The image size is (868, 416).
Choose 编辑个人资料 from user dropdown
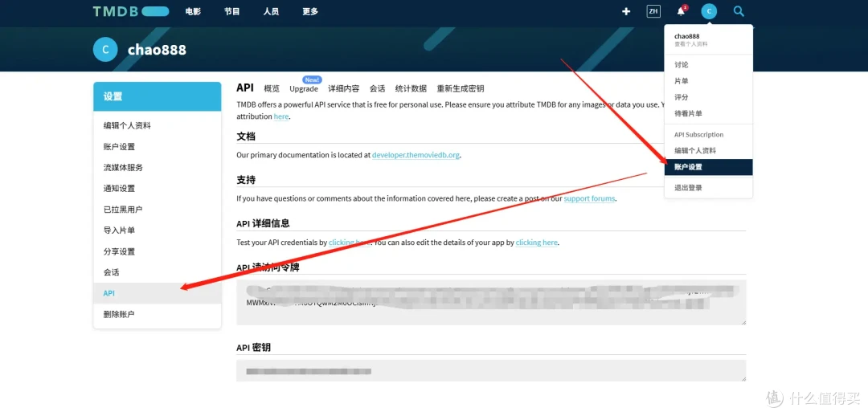(709, 150)
